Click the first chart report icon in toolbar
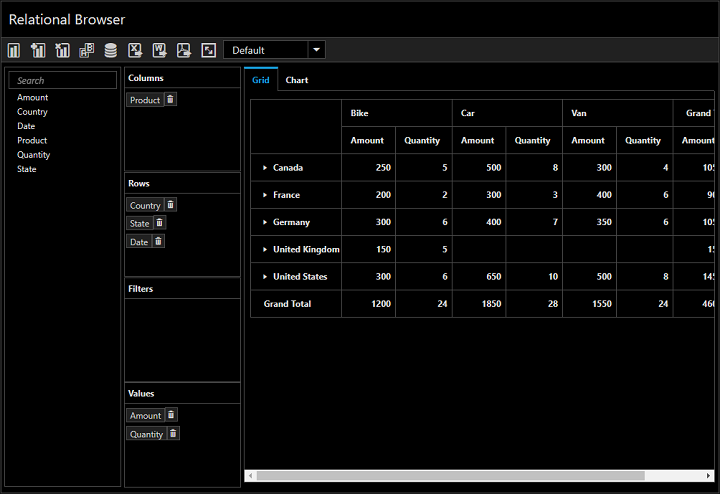 pyautogui.click(x=14, y=50)
